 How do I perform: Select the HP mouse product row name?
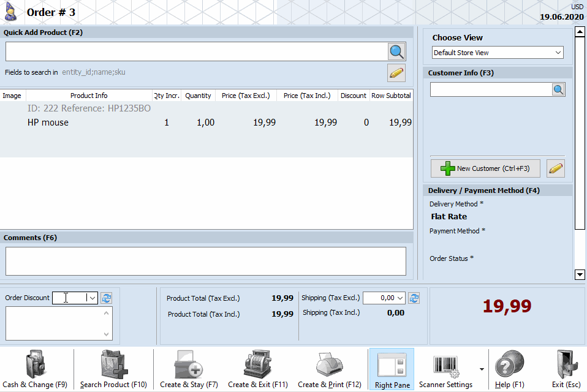pyautogui.click(x=48, y=123)
